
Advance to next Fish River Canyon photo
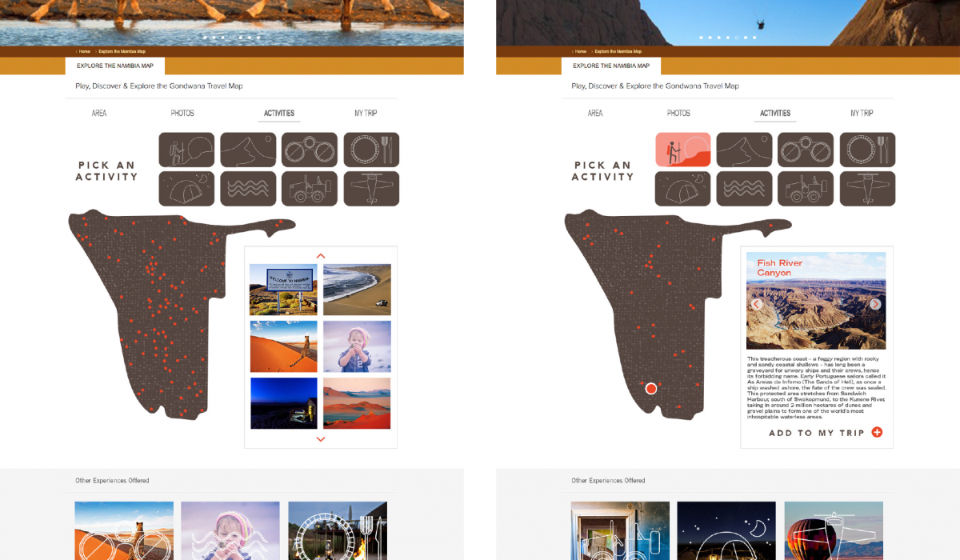click(x=875, y=304)
